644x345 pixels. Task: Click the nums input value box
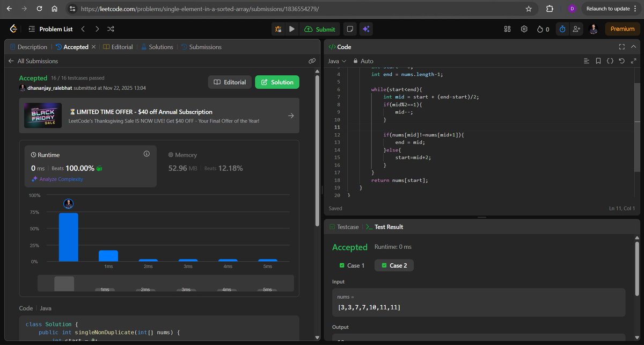click(x=479, y=302)
